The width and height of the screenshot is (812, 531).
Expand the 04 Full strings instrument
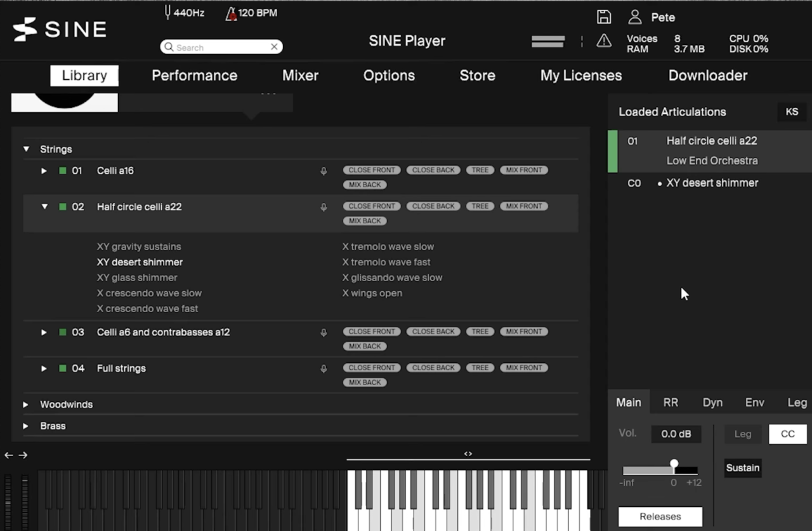(44, 368)
